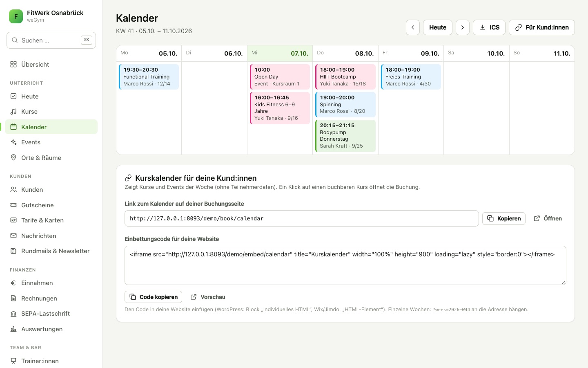Open Tarife & Karten
This screenshot has width=588, height=368.
coord(51,220)
